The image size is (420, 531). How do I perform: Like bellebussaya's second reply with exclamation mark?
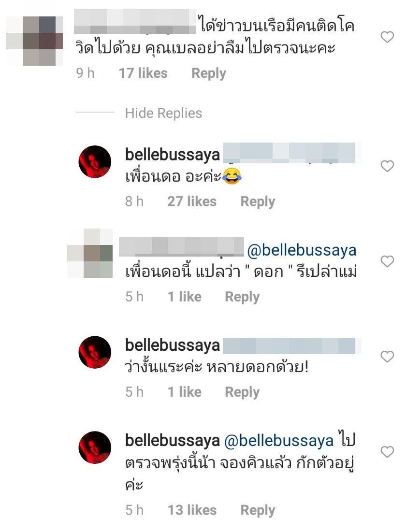click(x=387, y=356)
